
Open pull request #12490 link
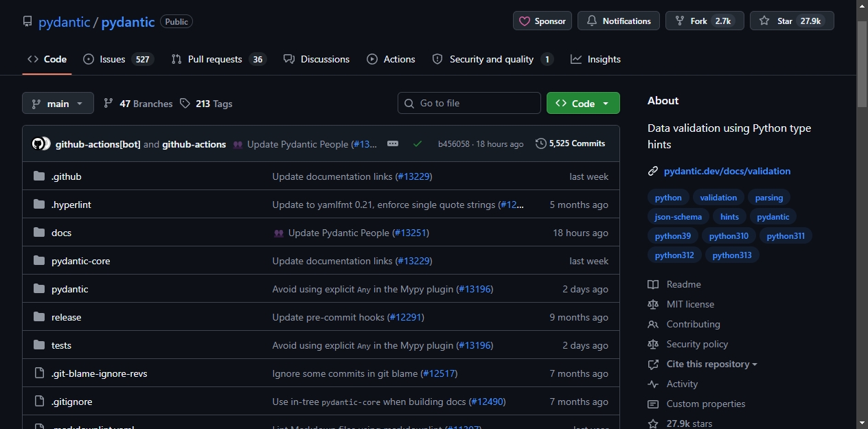(x=487, y=402)
